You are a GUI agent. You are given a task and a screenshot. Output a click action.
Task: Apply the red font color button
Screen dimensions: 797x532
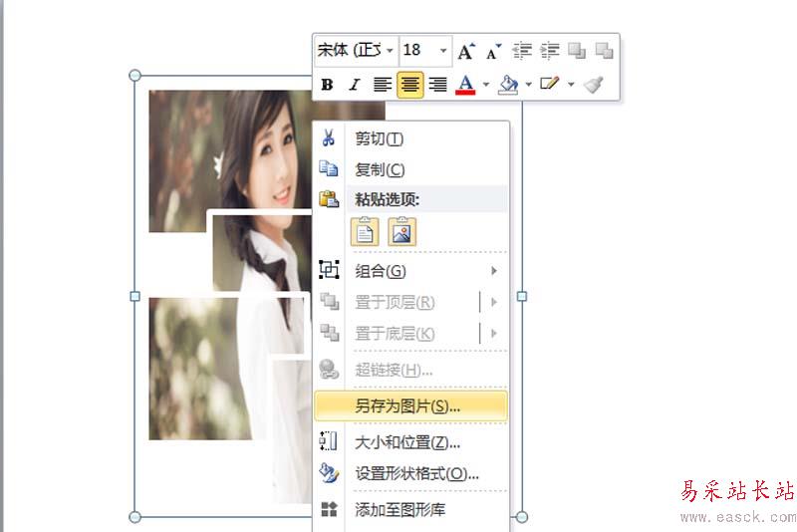(x=465, y=85)
